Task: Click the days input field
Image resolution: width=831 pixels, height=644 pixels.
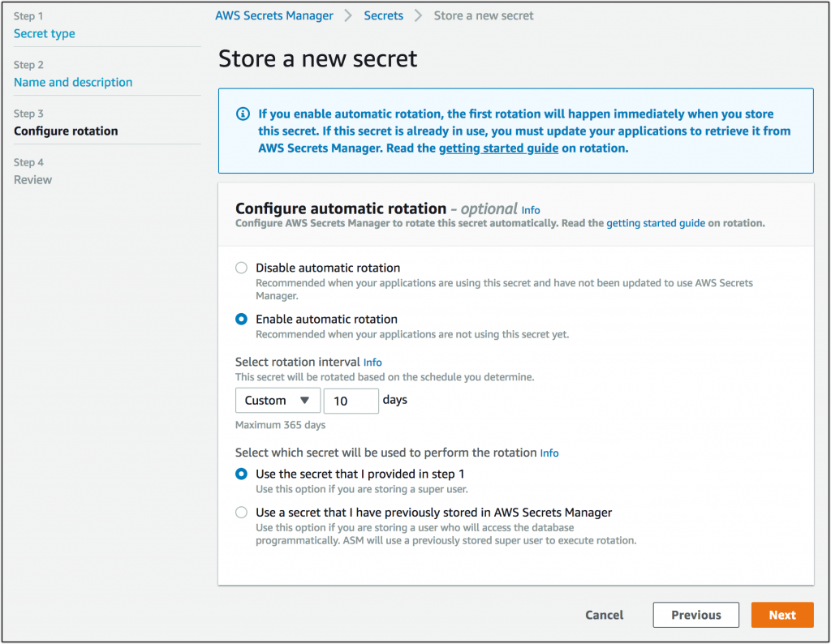Action: pyautogui.click(x=351, y=400)
